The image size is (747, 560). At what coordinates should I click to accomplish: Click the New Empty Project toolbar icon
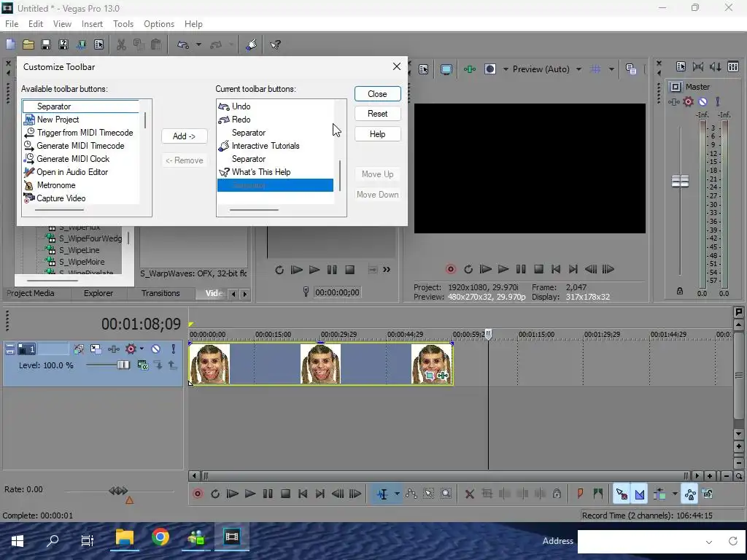10,44
